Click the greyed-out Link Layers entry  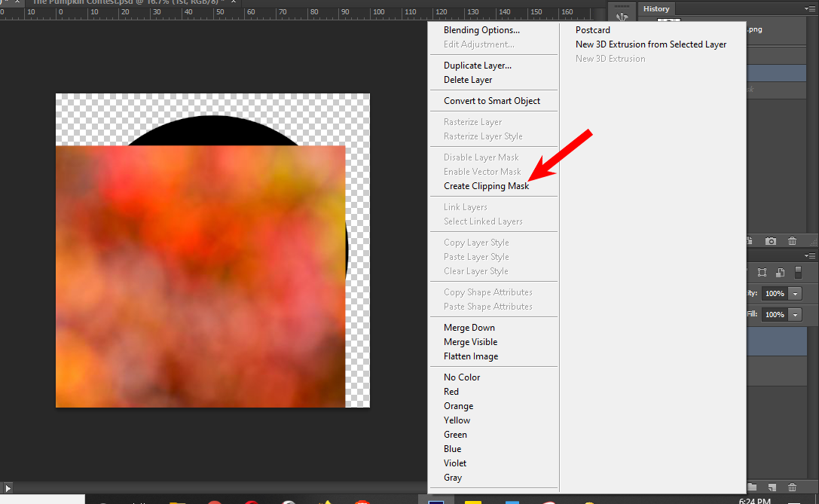(466, 207)
